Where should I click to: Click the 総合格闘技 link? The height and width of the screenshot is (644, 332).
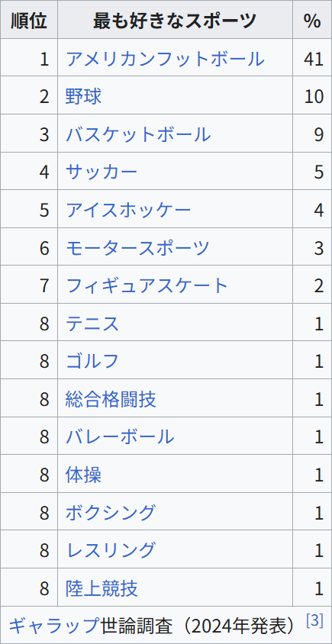111,399
